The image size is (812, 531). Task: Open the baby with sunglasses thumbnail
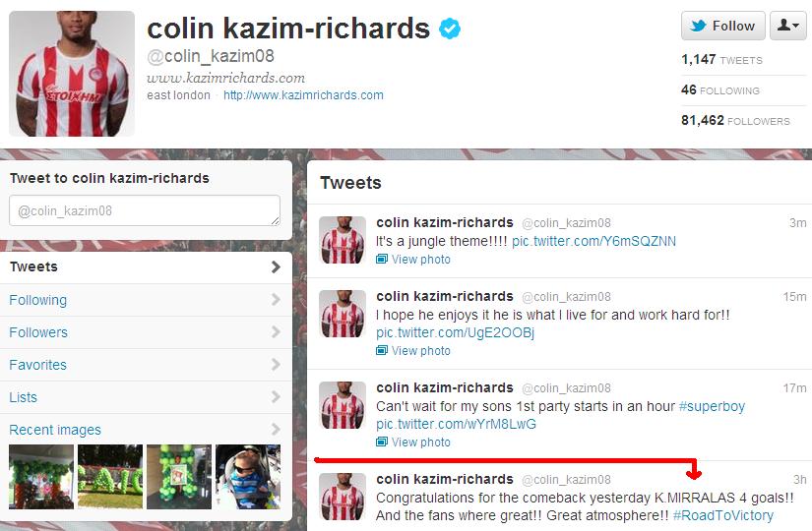click(247, 477)
